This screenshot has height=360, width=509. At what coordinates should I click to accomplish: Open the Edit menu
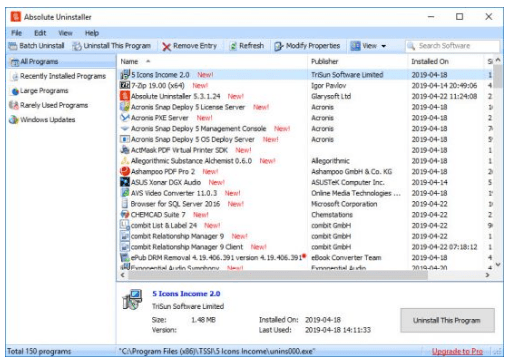pos(40,33)
